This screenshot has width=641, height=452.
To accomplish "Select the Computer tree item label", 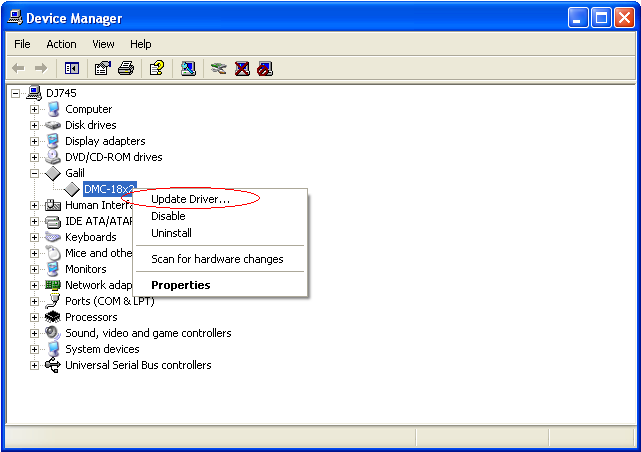I will pos(89,109).
